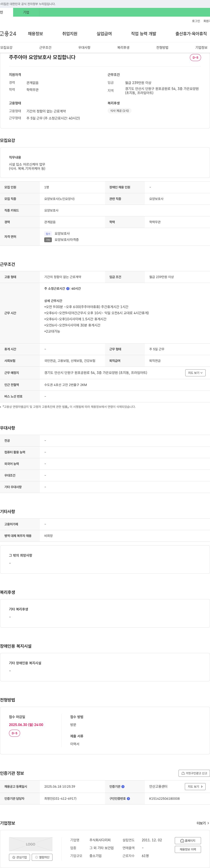
Task: Click 접수 방법 value 방문
Action: [x=73, y=725]
